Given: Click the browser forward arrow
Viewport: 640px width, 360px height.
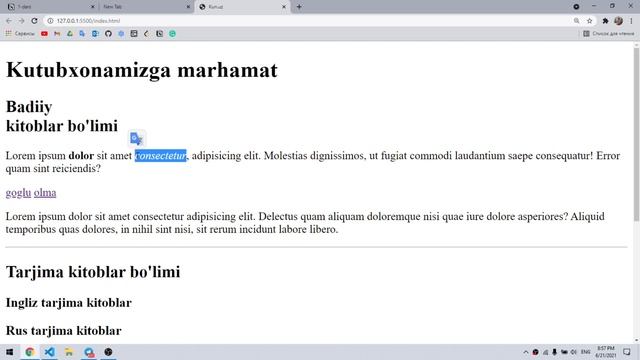Looking at the screenshot, I should click(x=22, y=21).
